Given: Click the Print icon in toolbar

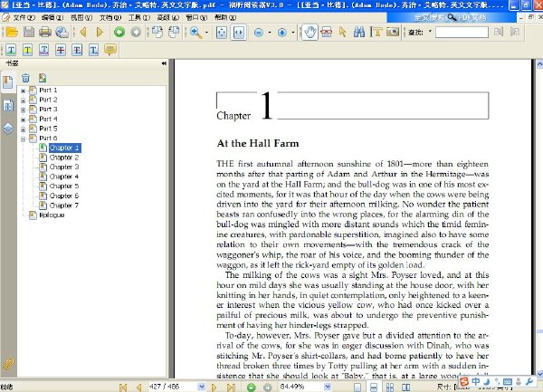Looking at the screenshot, I should [45, 33].
